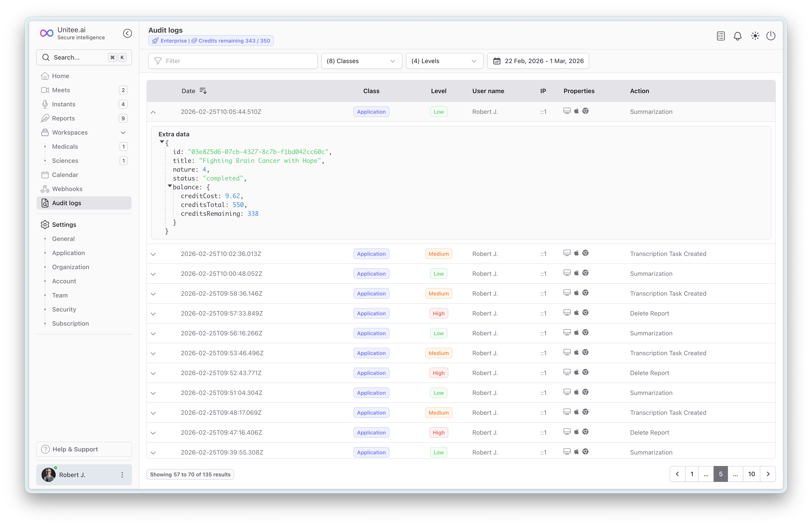Click Chrome icon in 09:52:43 Delete Report row
Image resolution: width=812 pixels, height=526 pixels.
click(585, 372)
